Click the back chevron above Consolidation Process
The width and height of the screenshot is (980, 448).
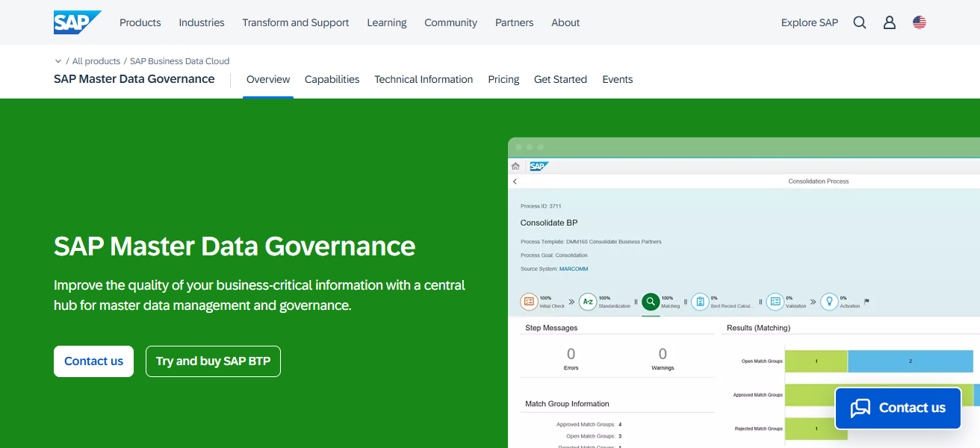click(x=515, y=181)
